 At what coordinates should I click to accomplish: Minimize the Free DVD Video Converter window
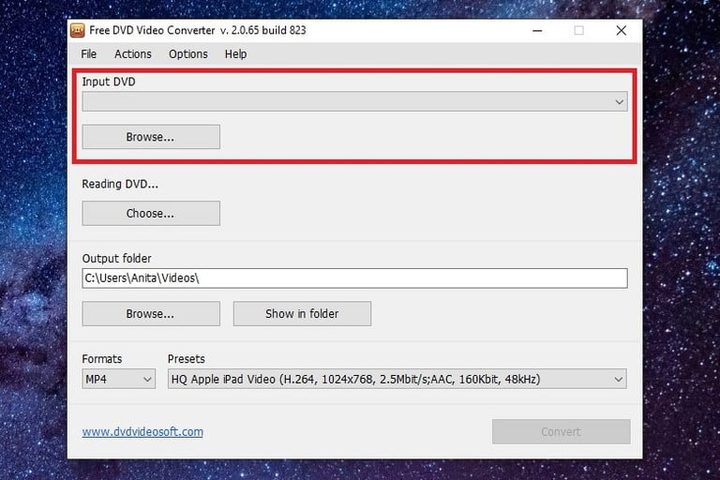535,30
